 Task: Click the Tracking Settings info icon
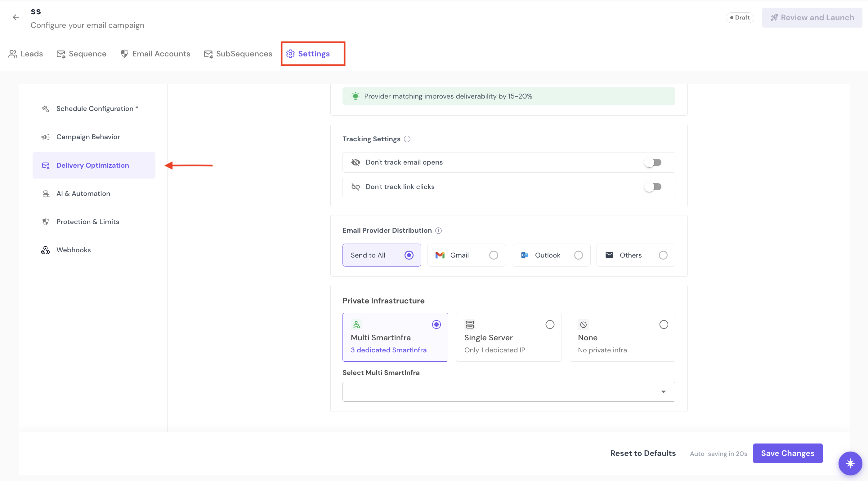point(407,139)
